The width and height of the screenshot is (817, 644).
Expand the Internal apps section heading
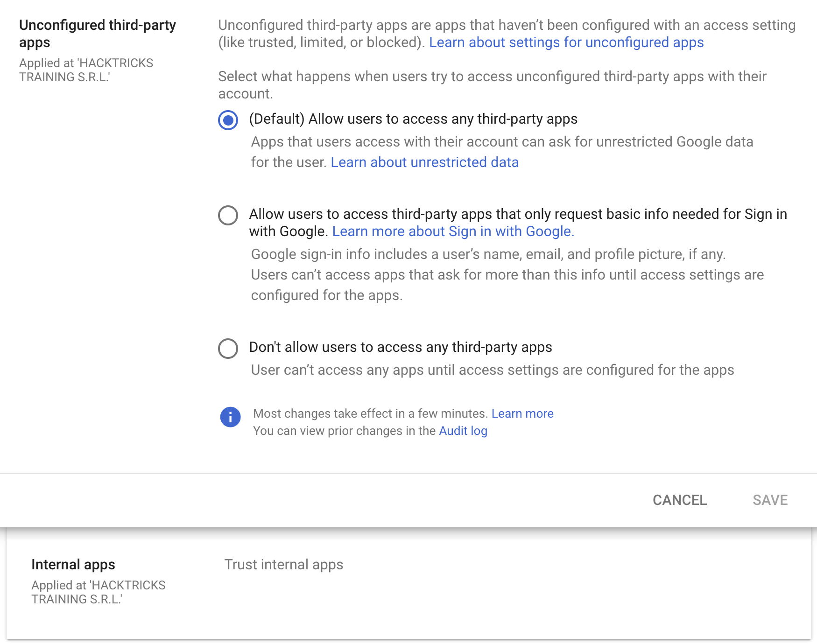[73, 565]
